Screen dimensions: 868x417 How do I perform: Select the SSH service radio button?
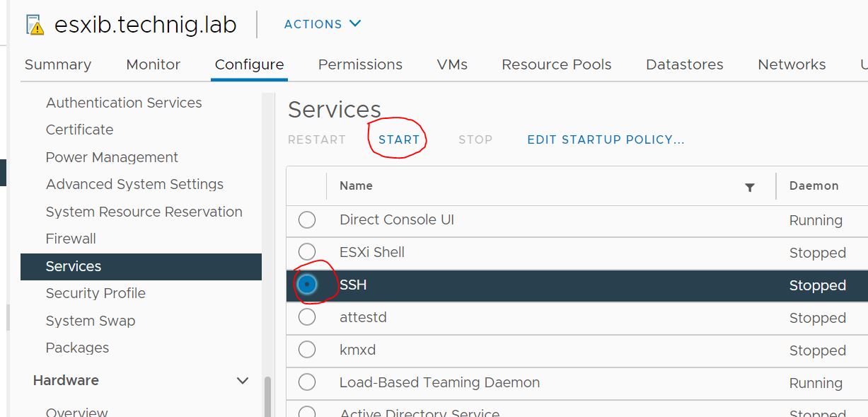click(307, 285)
